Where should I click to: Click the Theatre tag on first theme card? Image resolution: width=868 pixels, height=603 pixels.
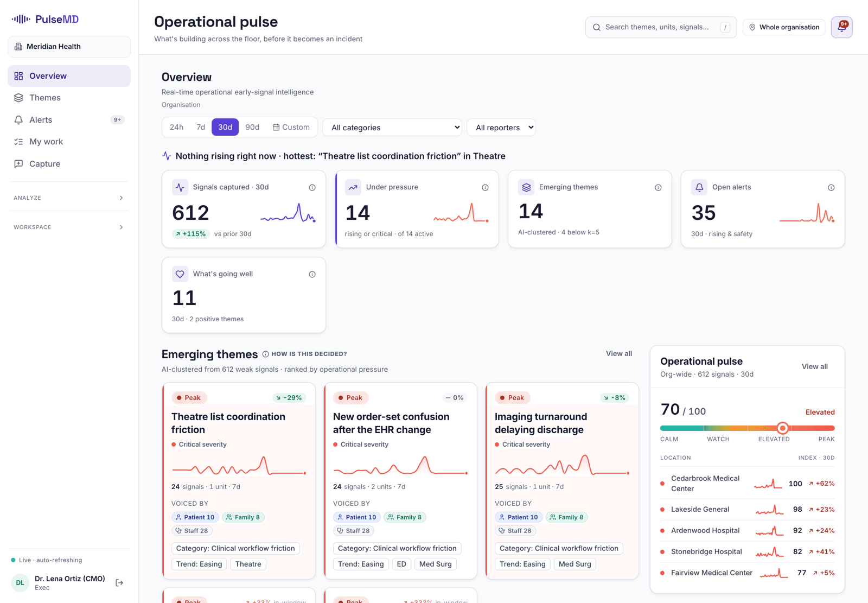[x=248, y=564]
